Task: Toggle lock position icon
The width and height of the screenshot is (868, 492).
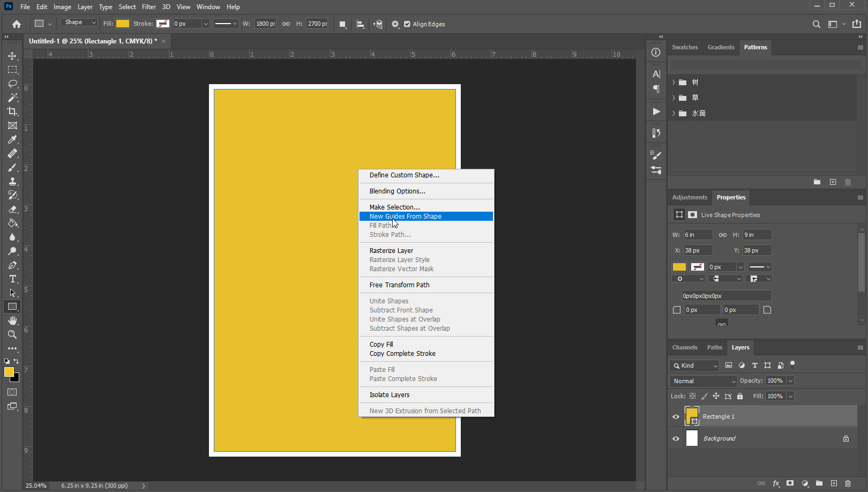Action: pos(716,396)
